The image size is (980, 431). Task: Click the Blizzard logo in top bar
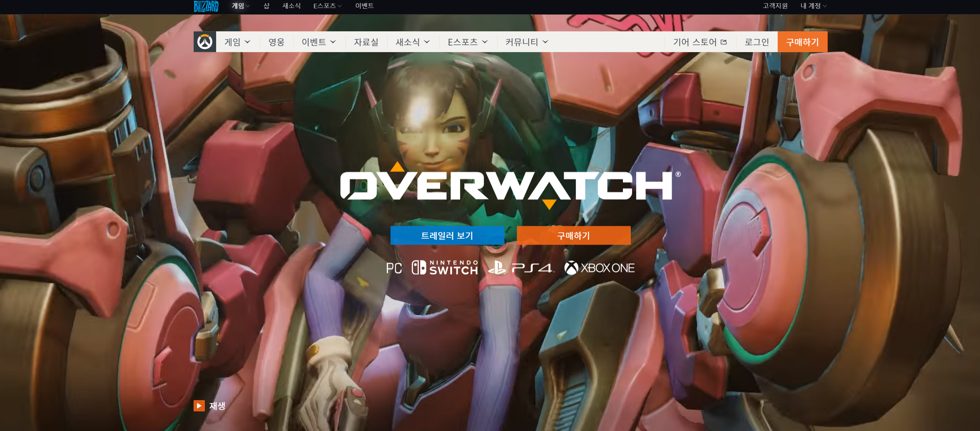206,6
